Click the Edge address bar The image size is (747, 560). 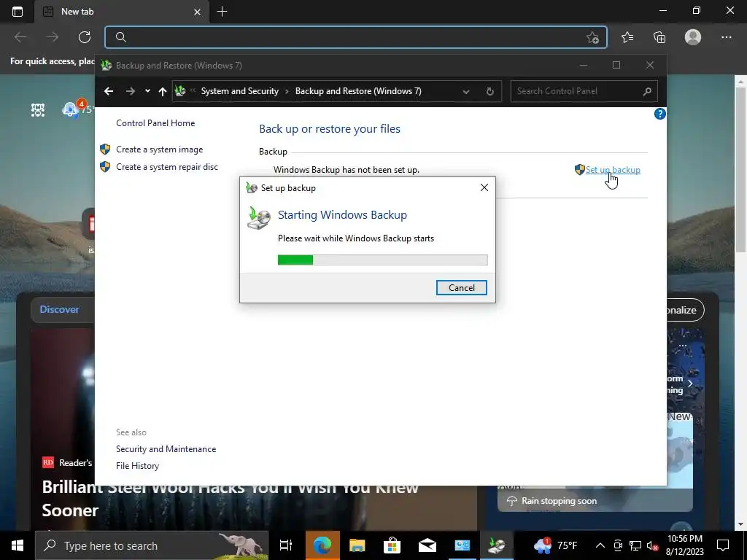pyautogui.click(x=356, y=37)
